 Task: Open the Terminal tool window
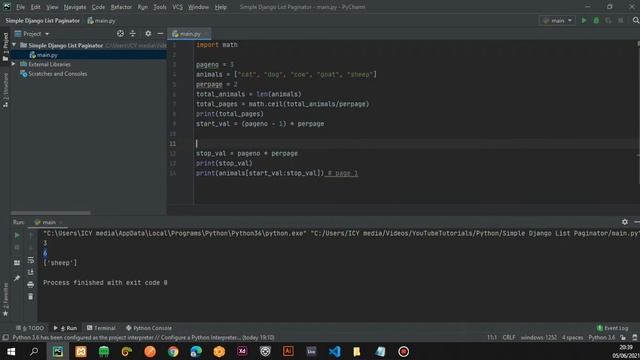(101, 328)
